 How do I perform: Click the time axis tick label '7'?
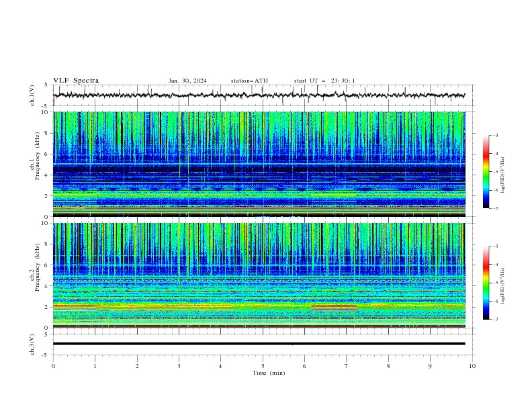click(347, 366)
